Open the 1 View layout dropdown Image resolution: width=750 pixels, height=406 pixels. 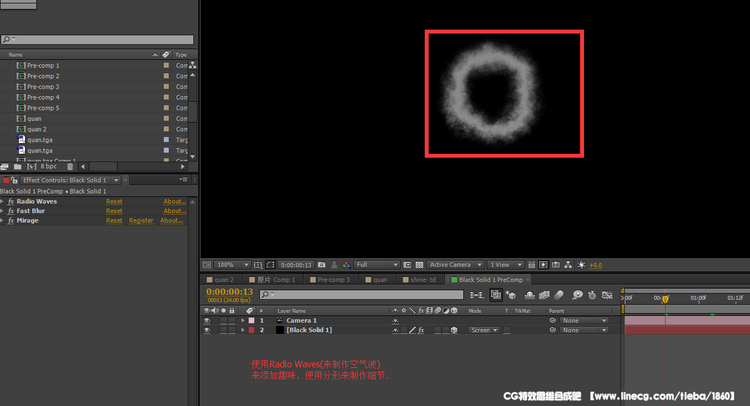pos(505,264)
